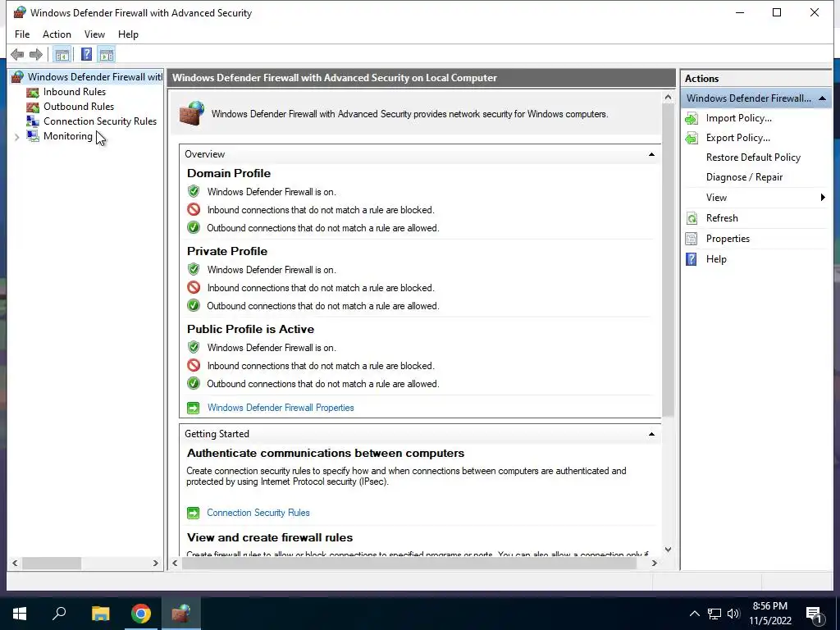Click green arrow icon beside Connection Security Rules link
840x630 pixels.
pyautogui.click(x=194, y=513)
